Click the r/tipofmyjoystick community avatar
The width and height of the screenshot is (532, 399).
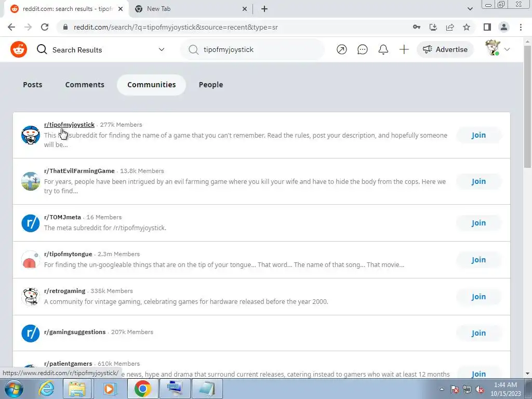coord(31,135)
